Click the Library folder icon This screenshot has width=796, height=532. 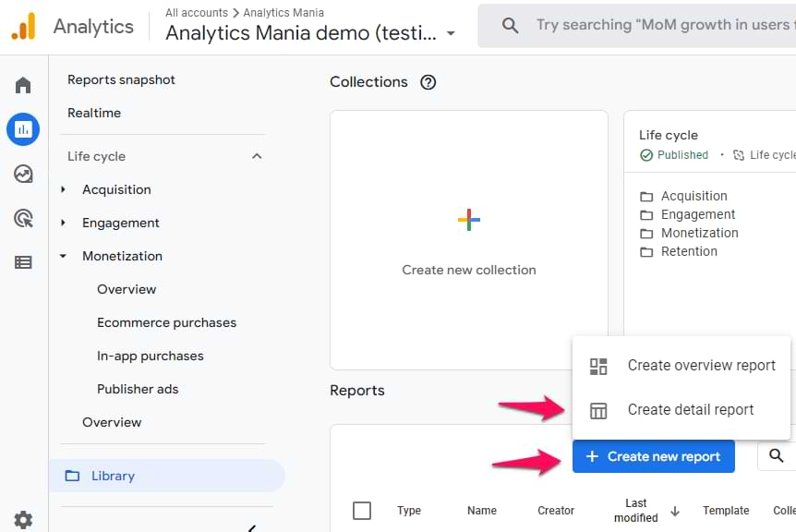(72, 476)
